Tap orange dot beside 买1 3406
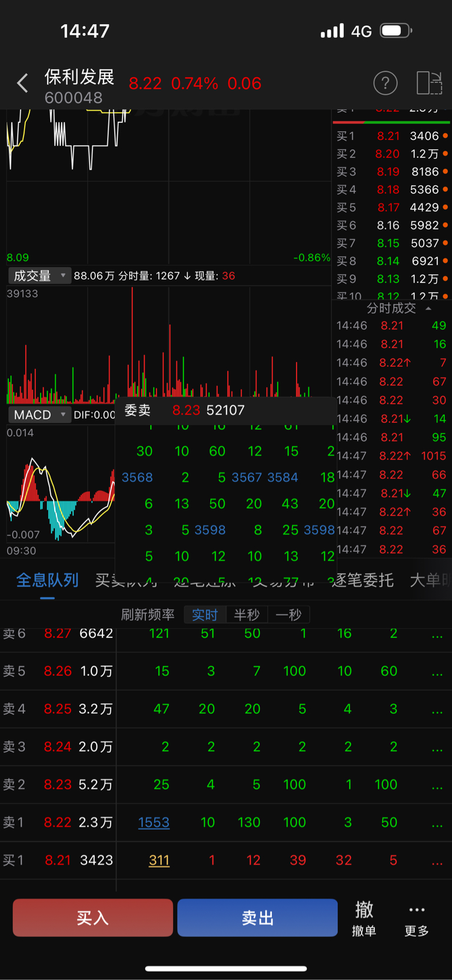The image size is (452, 980). click(446, 136)
